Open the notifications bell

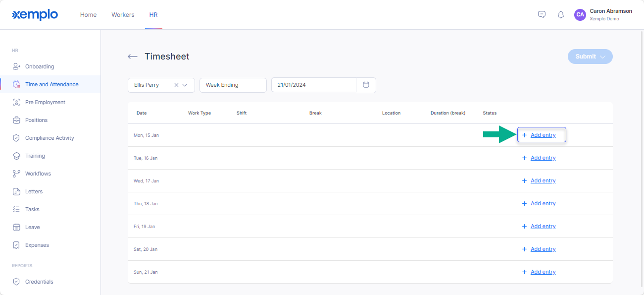click(561, 15)
